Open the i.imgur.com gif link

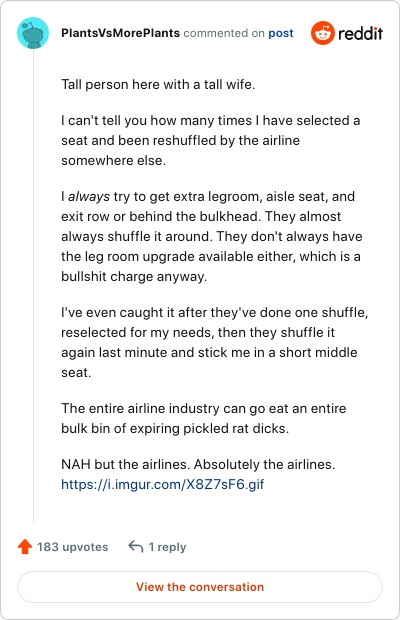(162, 484)
